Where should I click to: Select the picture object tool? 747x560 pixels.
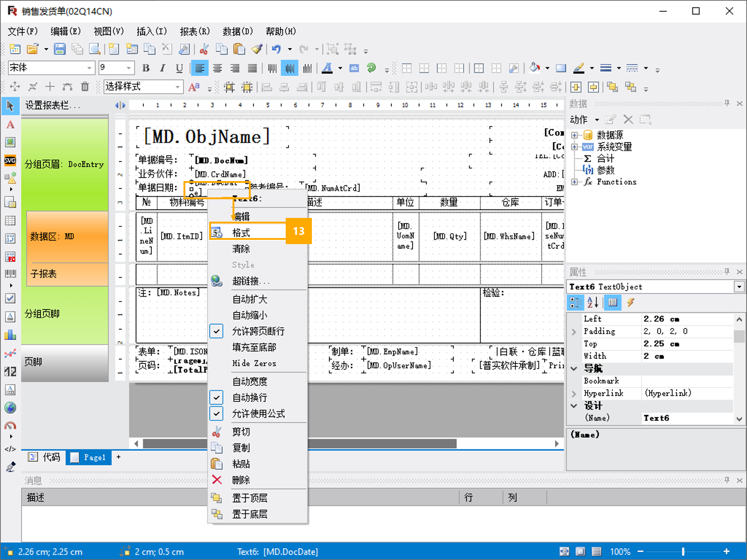pos(10,142)
